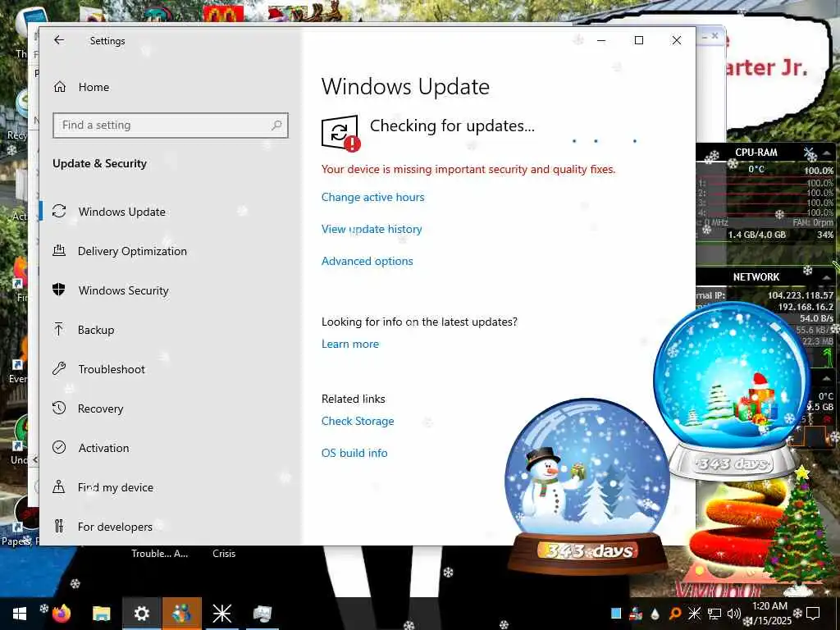This screenshot has height=630, width=840.
Task: Click the Activation checkmark icon
Action: point(59,447)
